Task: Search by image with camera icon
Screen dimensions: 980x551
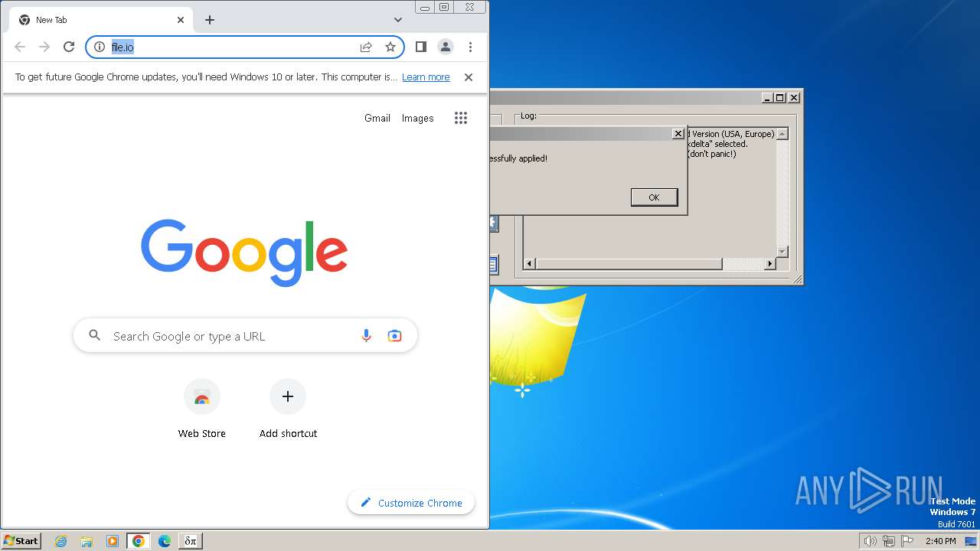Action: (395, 336)
